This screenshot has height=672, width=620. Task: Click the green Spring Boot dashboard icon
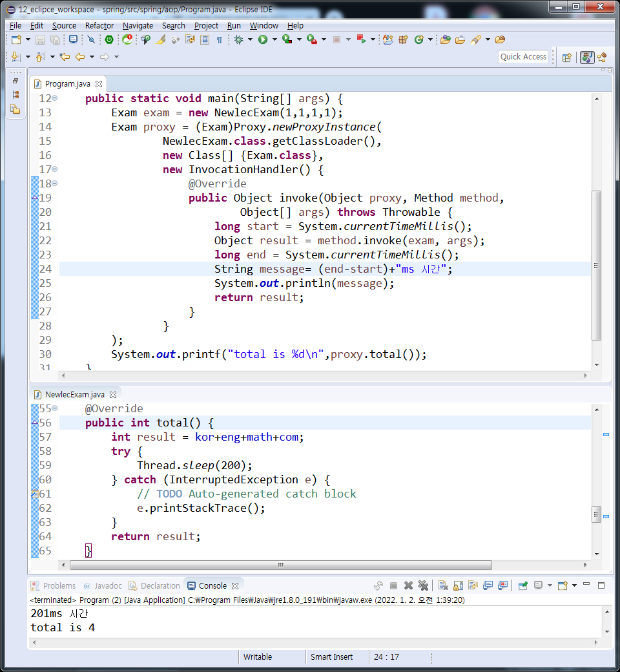[x=109, y=40]
